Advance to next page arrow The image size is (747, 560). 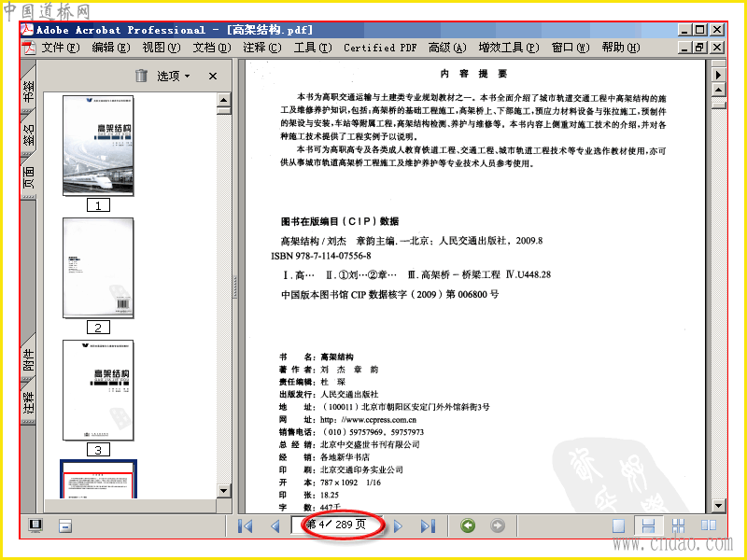pyautogui.click(x=399, y=526)
